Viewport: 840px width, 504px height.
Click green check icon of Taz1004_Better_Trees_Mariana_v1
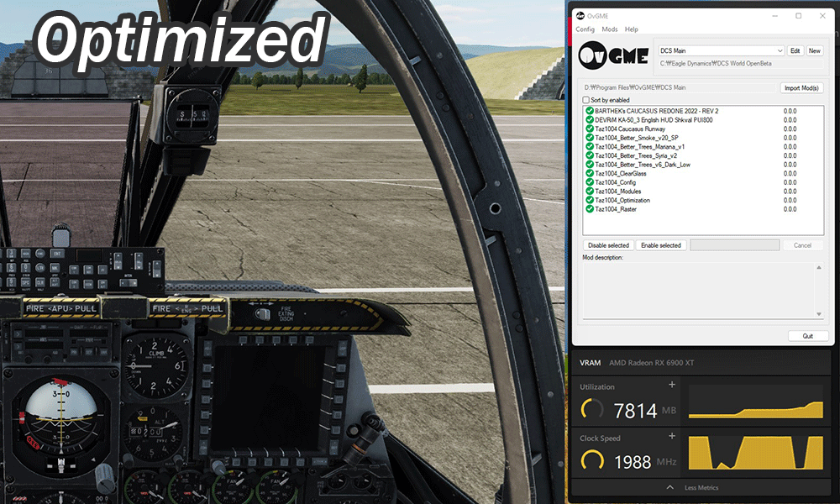590,147
